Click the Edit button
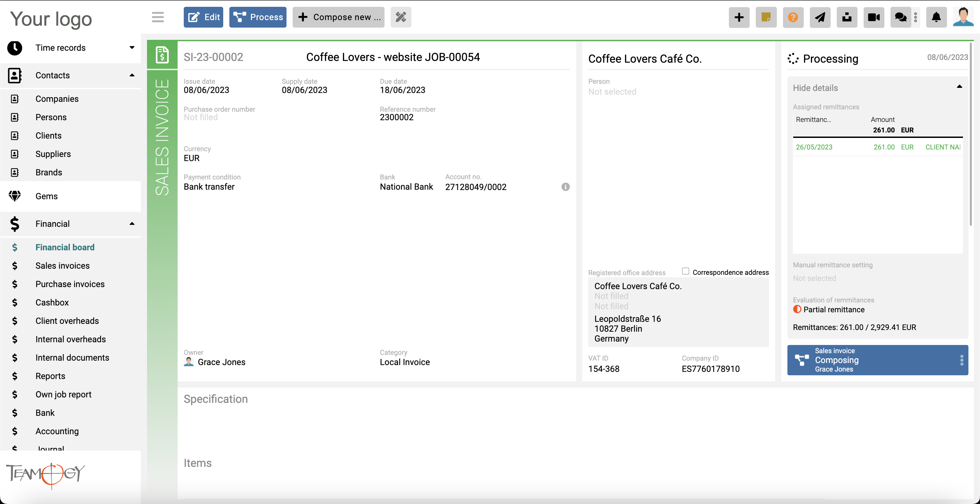The width and height of the screenshot is (980, 504). pos(203,17)
